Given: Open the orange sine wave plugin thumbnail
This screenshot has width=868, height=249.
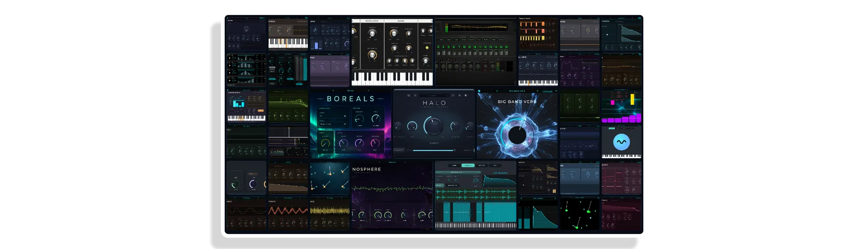Looking at the screenshot, I should point(246,213).
